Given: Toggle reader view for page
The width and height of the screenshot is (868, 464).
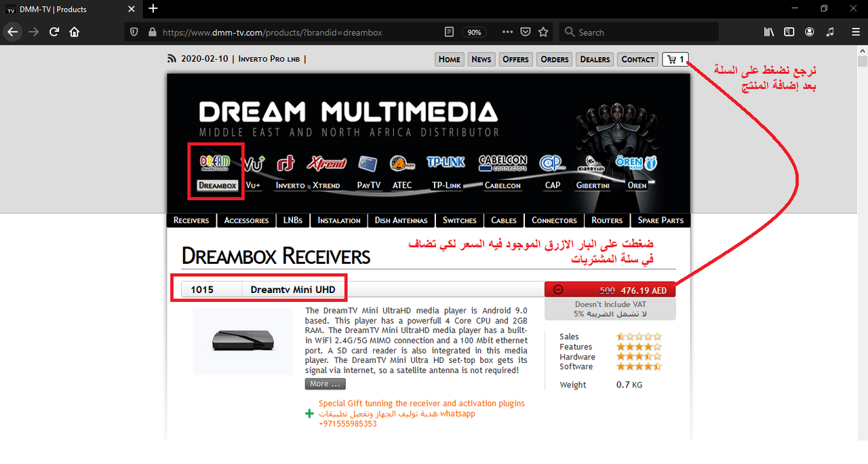Looking at the screenshot, I should [x=449, y=32].
